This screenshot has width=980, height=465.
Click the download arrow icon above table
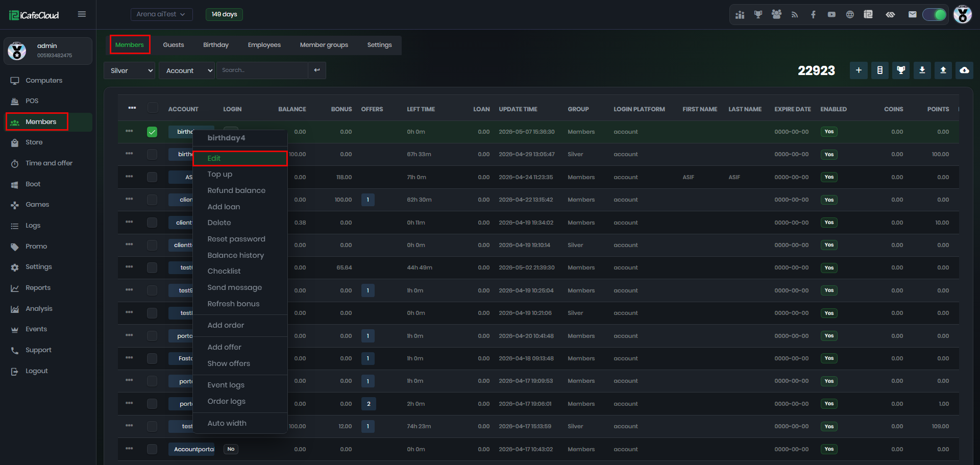[922, 70]
